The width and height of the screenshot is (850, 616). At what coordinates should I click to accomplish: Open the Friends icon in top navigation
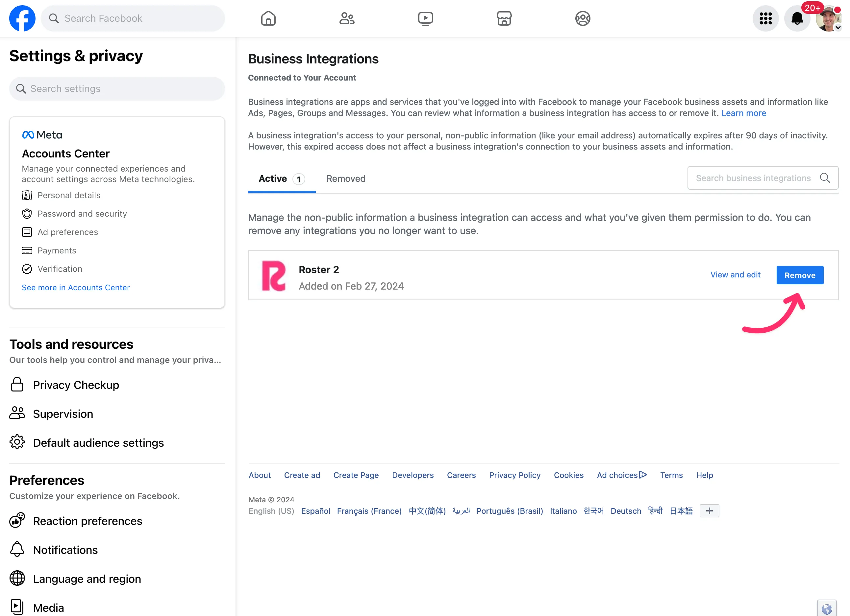pyautogui.click(x=347, y=18)
